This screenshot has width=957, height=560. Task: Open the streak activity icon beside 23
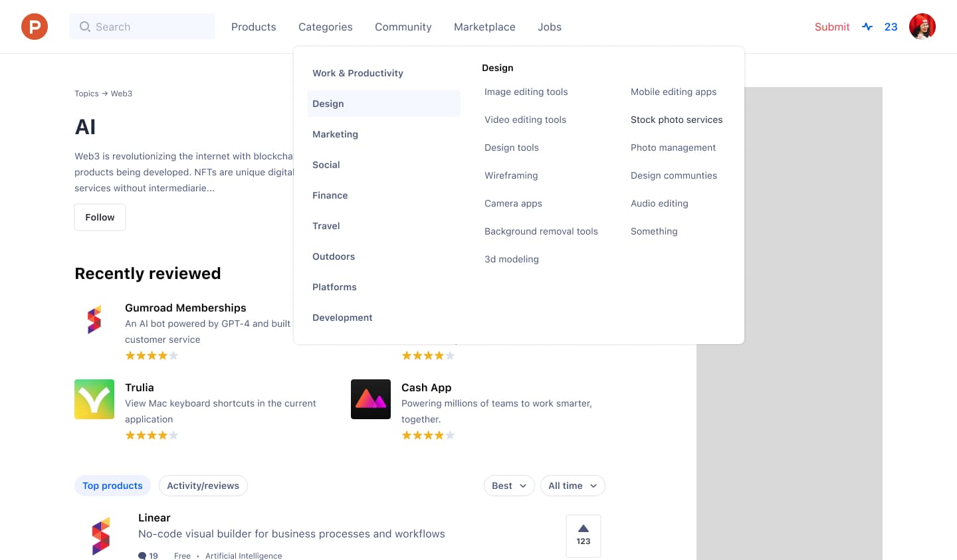pyautogui.click(x=867, y=27)
